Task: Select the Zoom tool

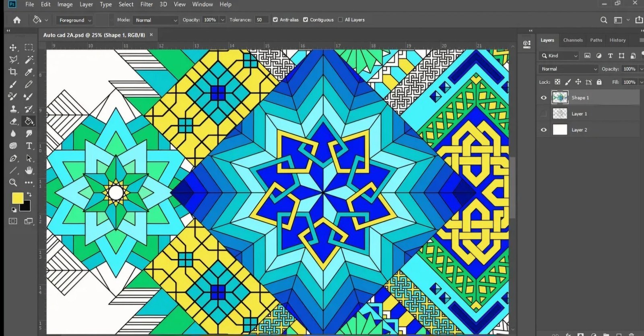Action: (x=13, y=183)
